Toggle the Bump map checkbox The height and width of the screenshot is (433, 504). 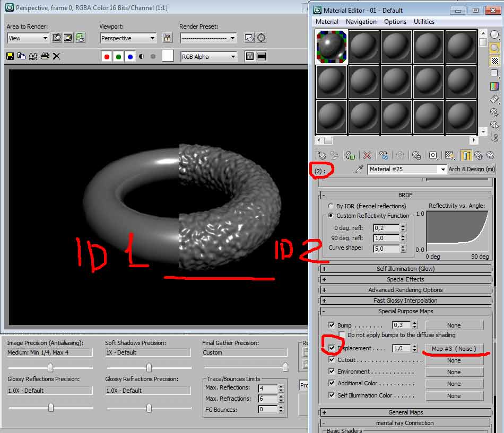[332, 325]
